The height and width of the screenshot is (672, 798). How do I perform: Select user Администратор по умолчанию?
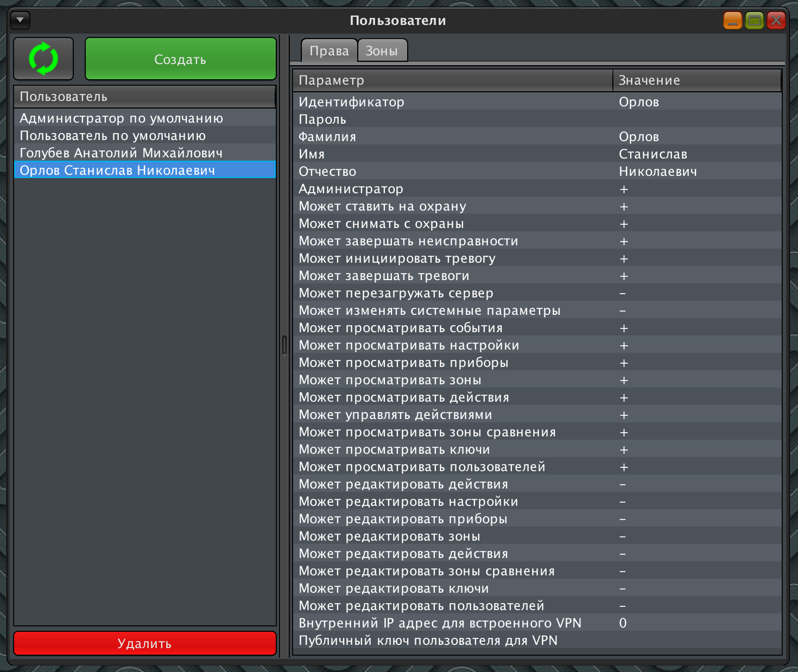[x=122, y=118]
